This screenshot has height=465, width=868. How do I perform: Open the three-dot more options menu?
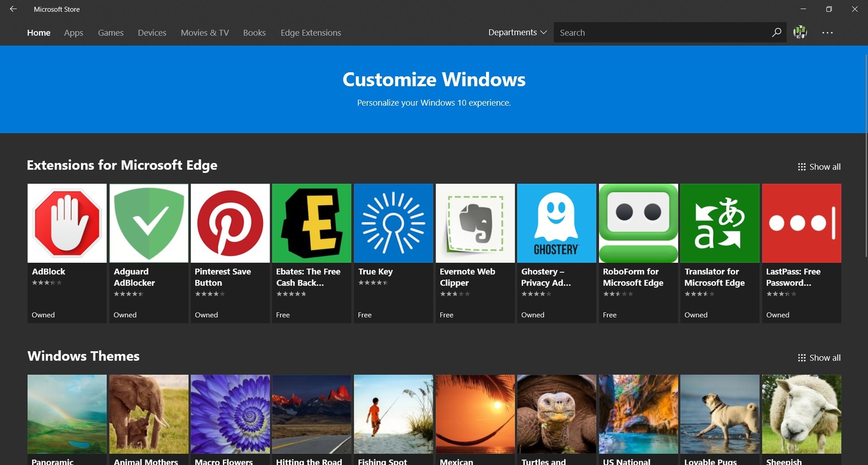[x=827, y=33]
